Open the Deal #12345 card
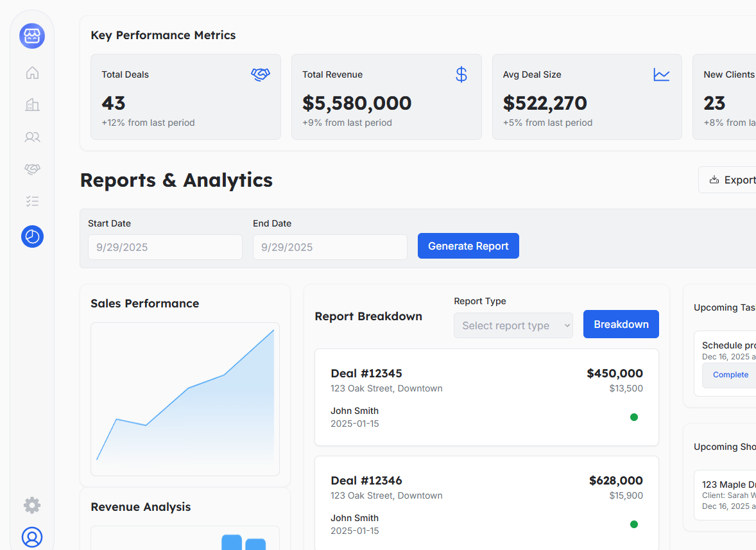The image size is (756, 550). pos(486,397)
